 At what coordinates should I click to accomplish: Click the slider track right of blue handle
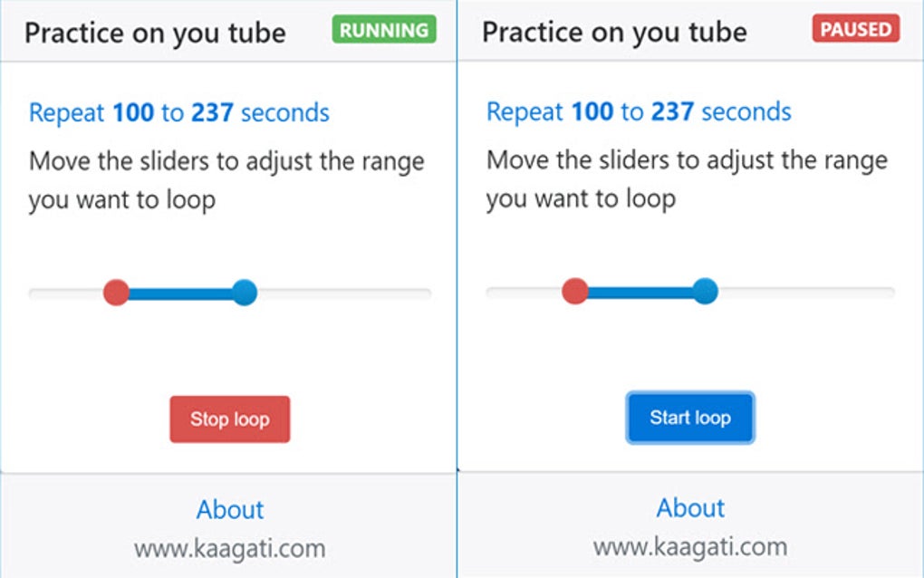tap(344, 292)
